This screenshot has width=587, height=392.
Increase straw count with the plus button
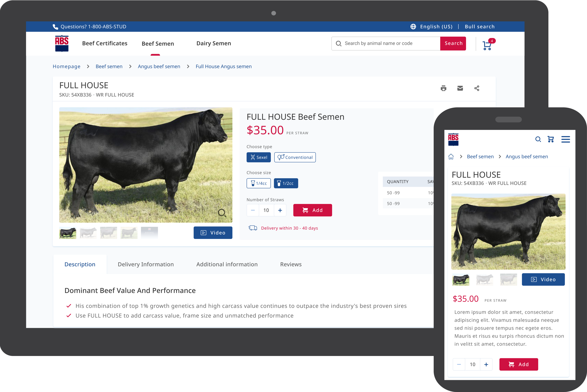click(x=280, y=210)
